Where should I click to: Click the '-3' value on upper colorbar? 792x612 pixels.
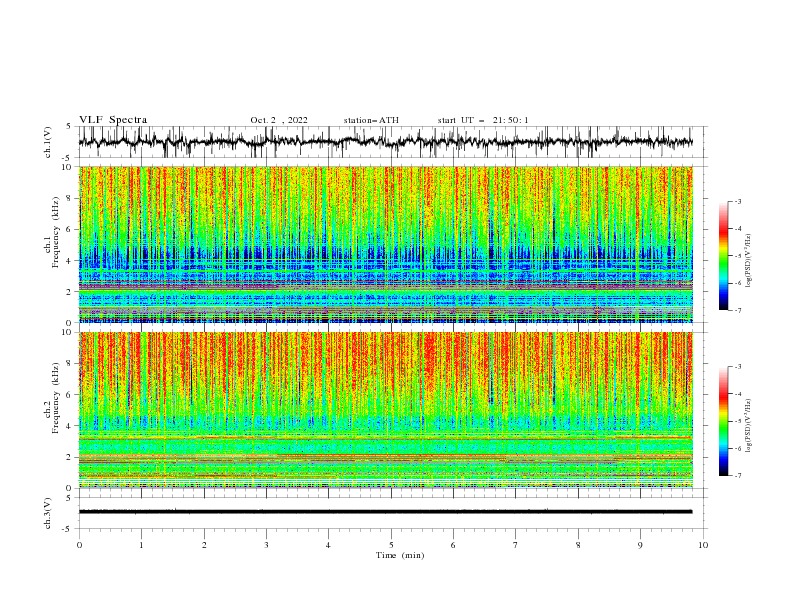point(737,201)
